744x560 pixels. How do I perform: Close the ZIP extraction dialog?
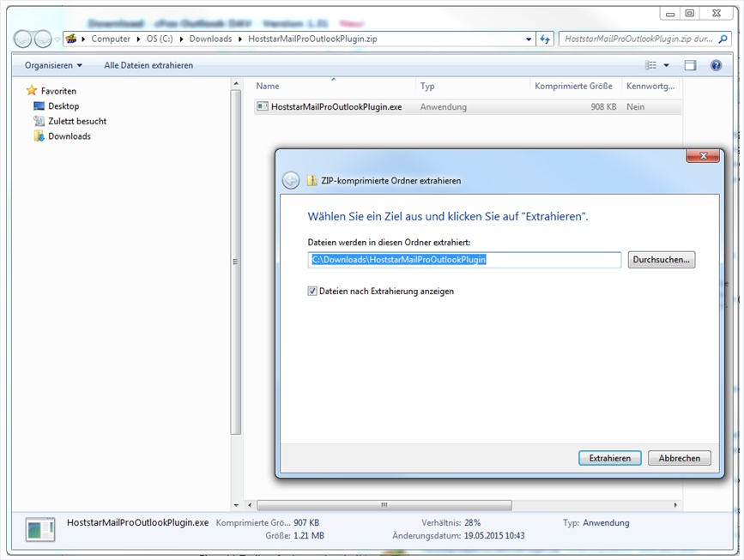pyautogui.click(x=703, y=155)
